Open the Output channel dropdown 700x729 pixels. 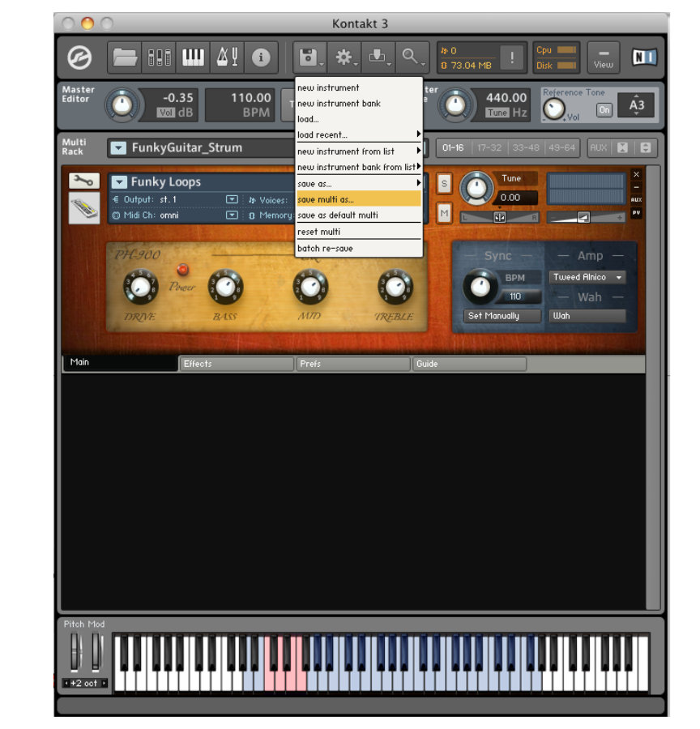pos(232,199)
